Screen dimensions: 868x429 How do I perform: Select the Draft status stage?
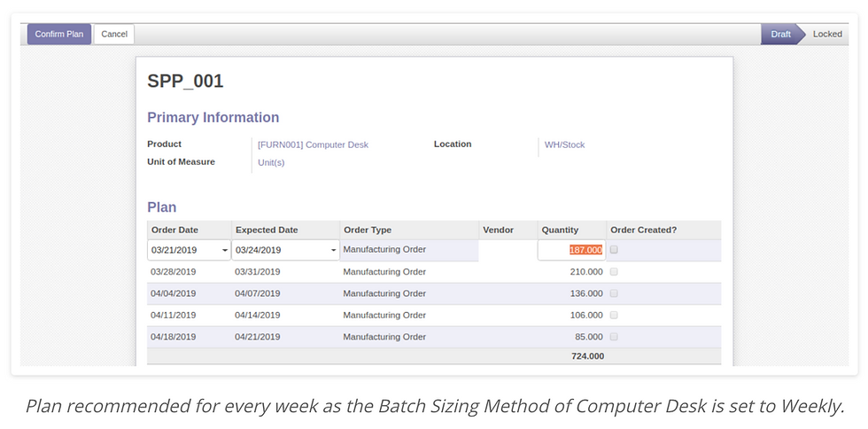point(780,35)
